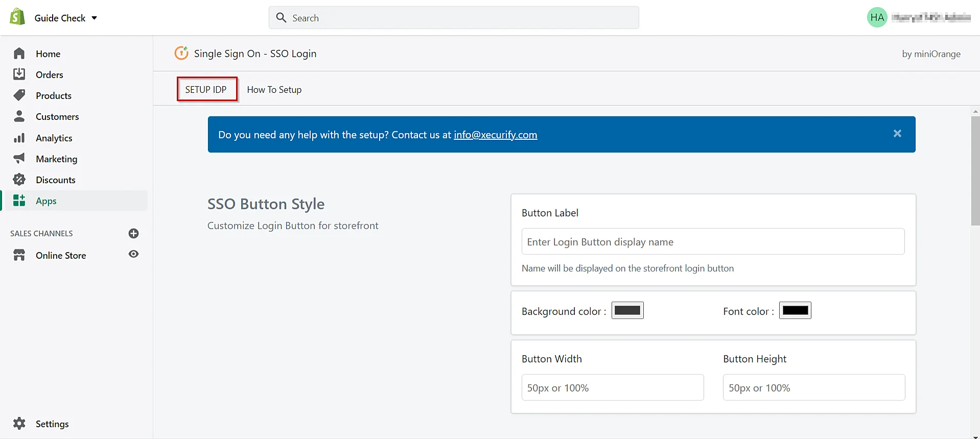Click the Products tag icon

click(19, 95)
